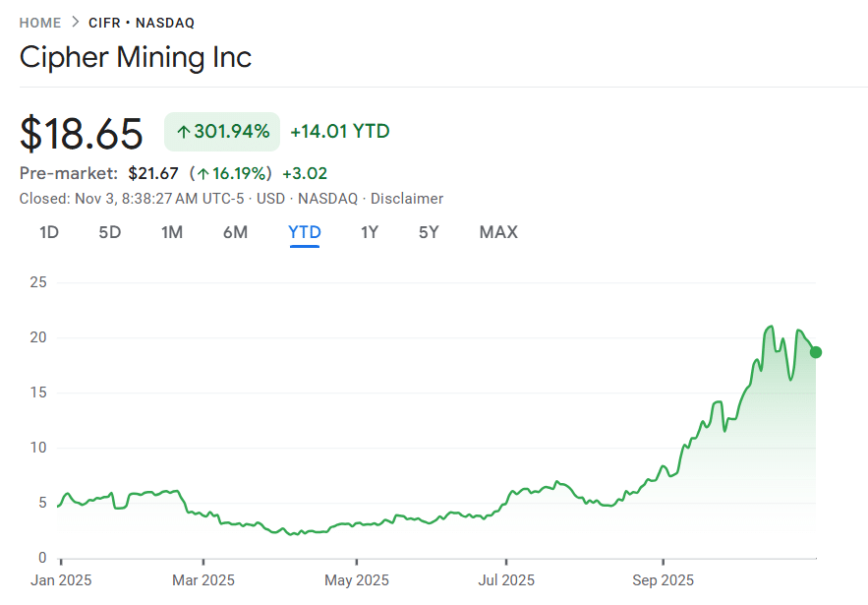Switch to the 1Y view
Viewport: 868px width, 605px height.
tap(370, 232)
